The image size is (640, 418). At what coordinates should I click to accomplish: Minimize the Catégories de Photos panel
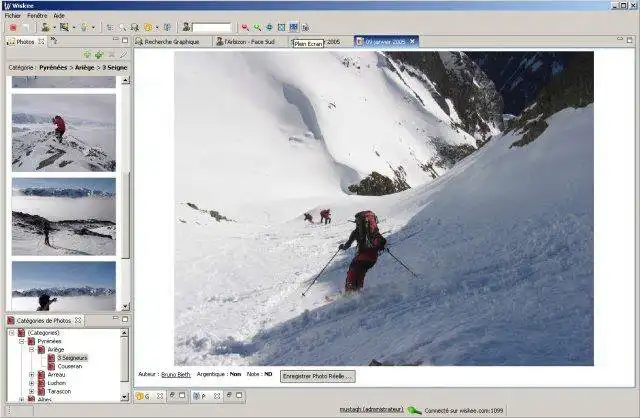(x=116, y=318)
